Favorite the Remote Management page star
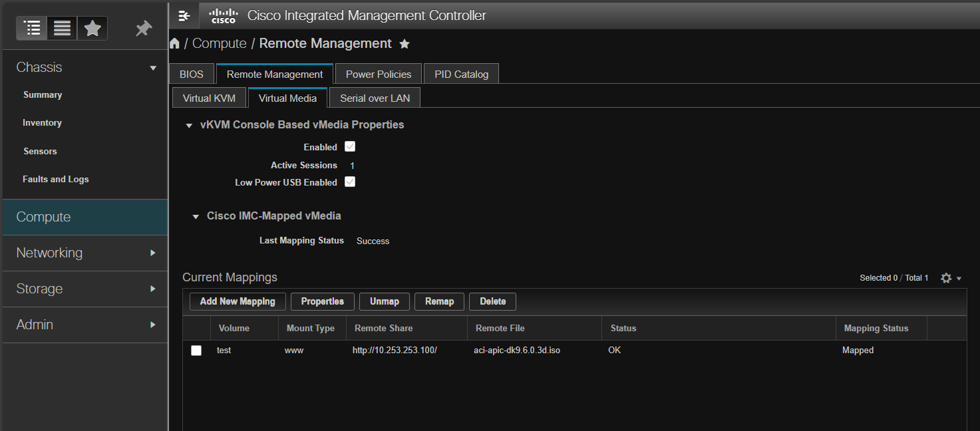This screenshot has width=980, height=431. pos(405,44)
